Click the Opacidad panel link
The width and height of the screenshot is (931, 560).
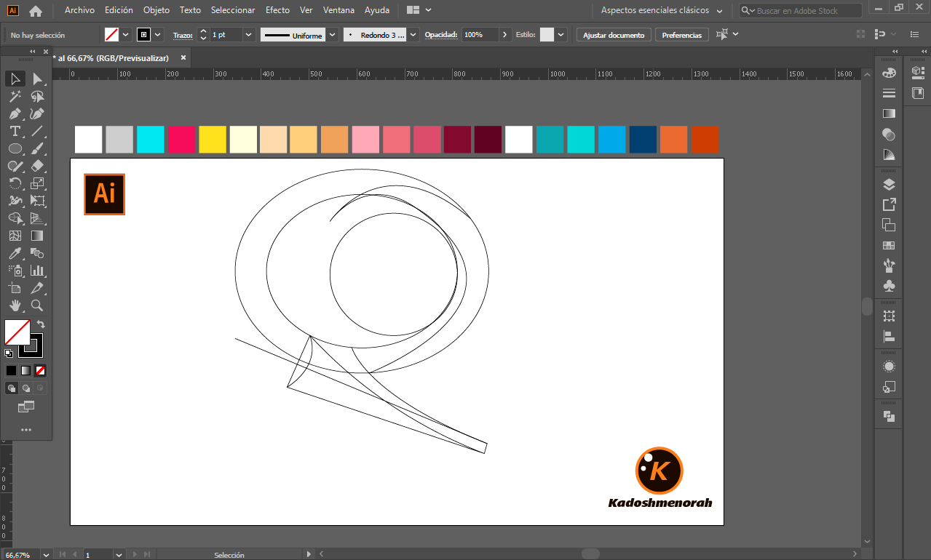(441, 35)
